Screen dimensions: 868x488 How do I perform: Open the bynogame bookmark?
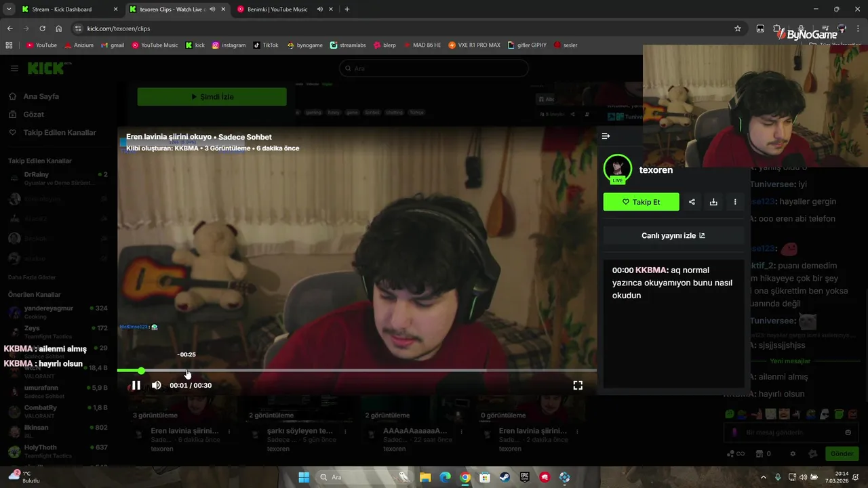click(304, 45)
